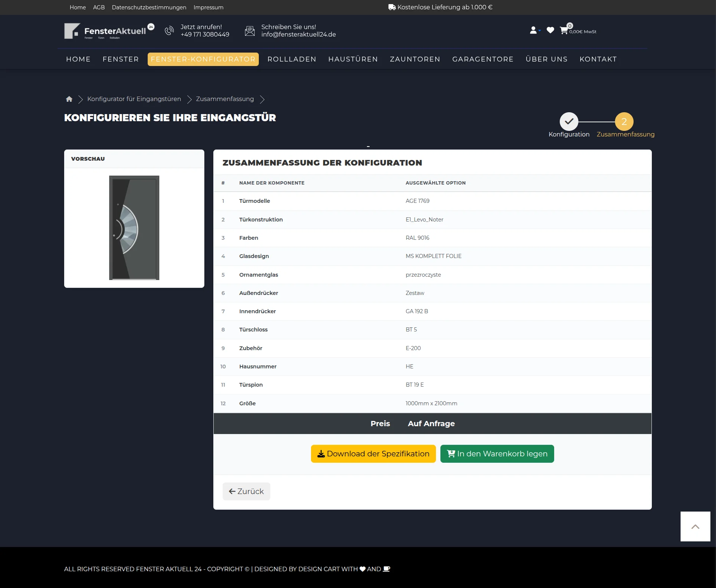Select HAUSTÜREN menu item

pyautogui.click(x=353, y=59)
